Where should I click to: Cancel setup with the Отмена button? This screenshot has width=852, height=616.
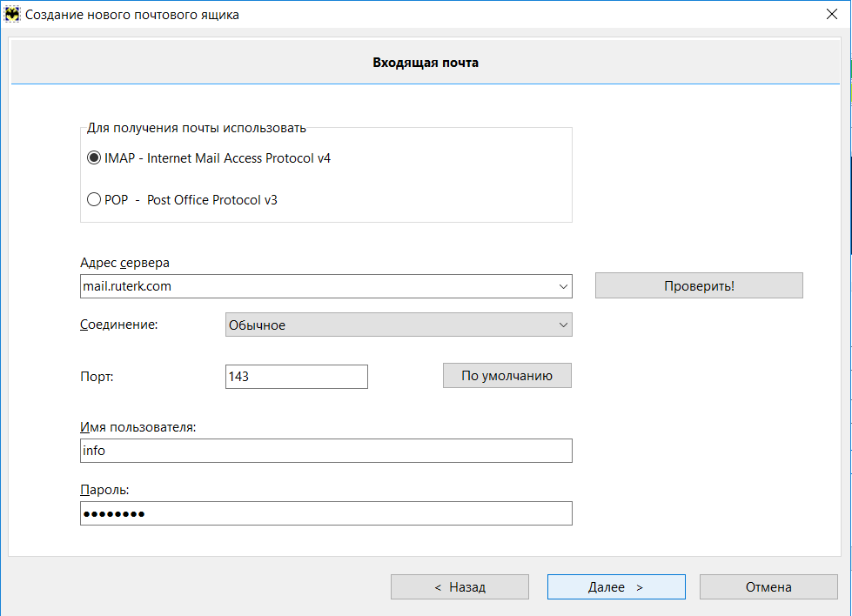pos(768,587)
